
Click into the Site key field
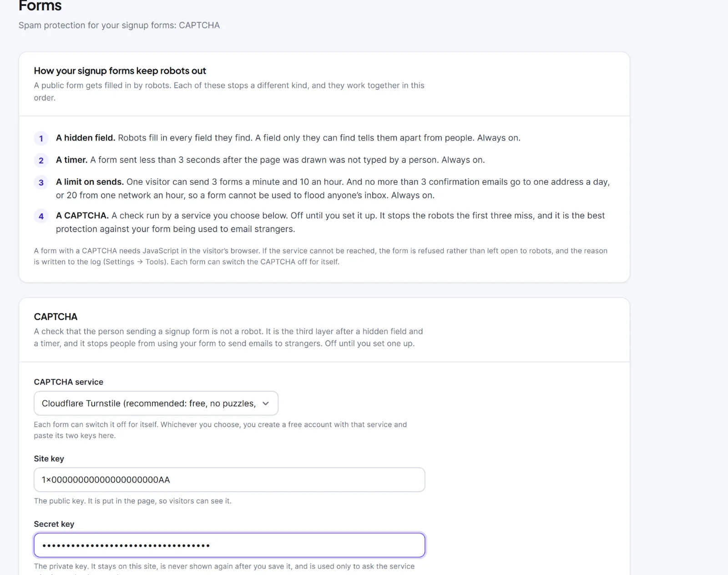229,479
